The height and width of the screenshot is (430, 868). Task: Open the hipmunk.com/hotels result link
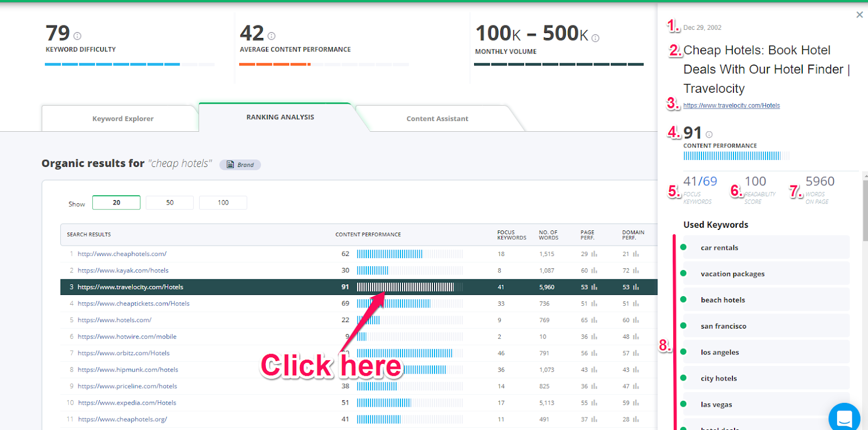coord(128,370)
